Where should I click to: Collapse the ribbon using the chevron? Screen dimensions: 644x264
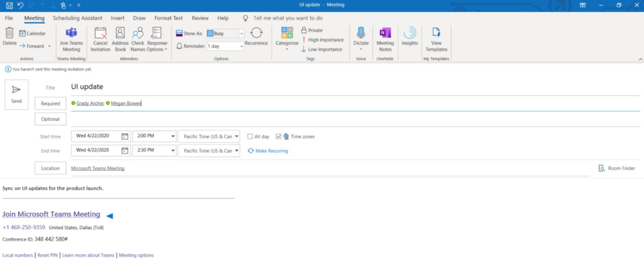tap(640, 59)
